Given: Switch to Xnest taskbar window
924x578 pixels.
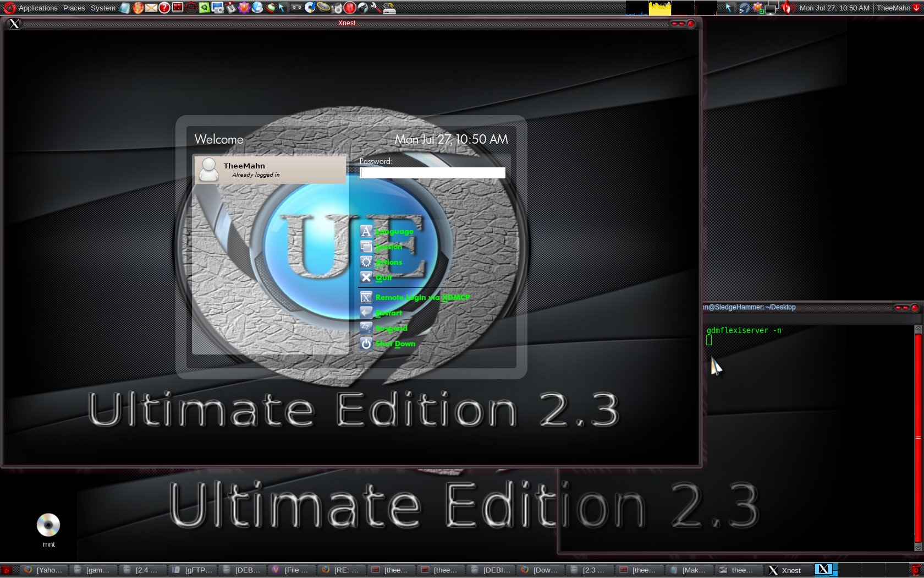Looking at the screenshot, I should point(788,570).
